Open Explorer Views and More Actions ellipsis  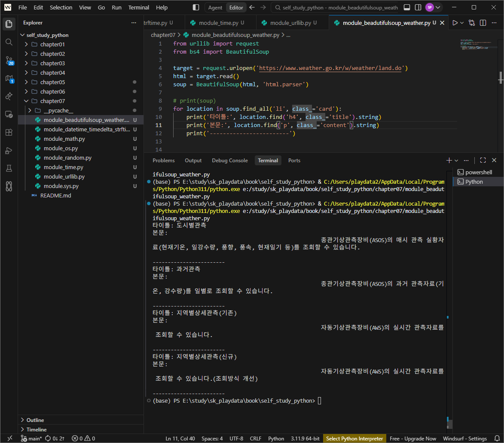tap(134, 23)
